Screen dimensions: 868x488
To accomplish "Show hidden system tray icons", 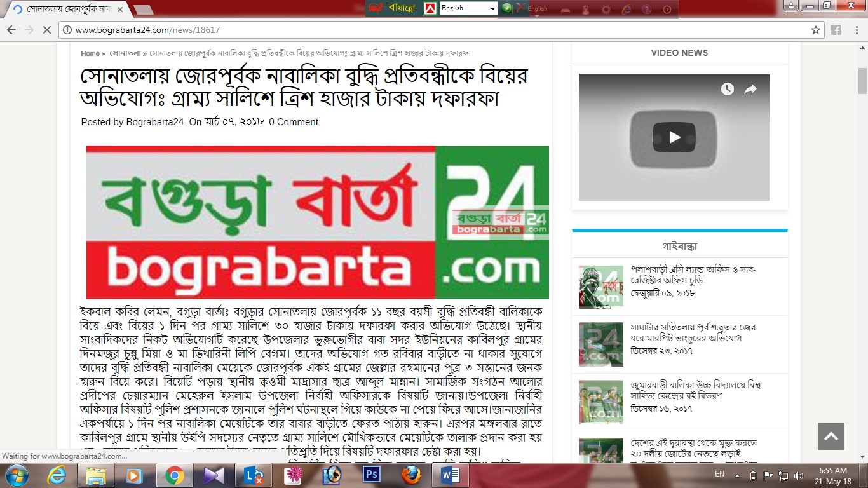I will tap(736, 475).
